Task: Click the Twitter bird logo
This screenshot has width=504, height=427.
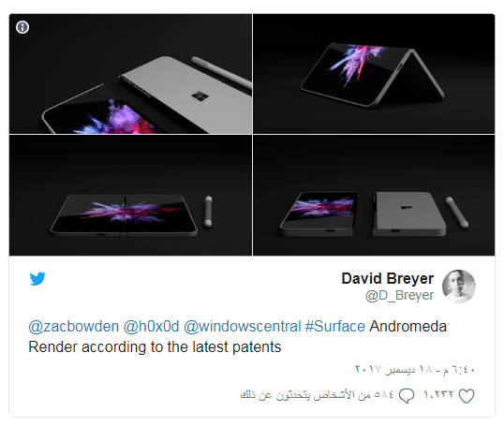Action: [37, 279]
